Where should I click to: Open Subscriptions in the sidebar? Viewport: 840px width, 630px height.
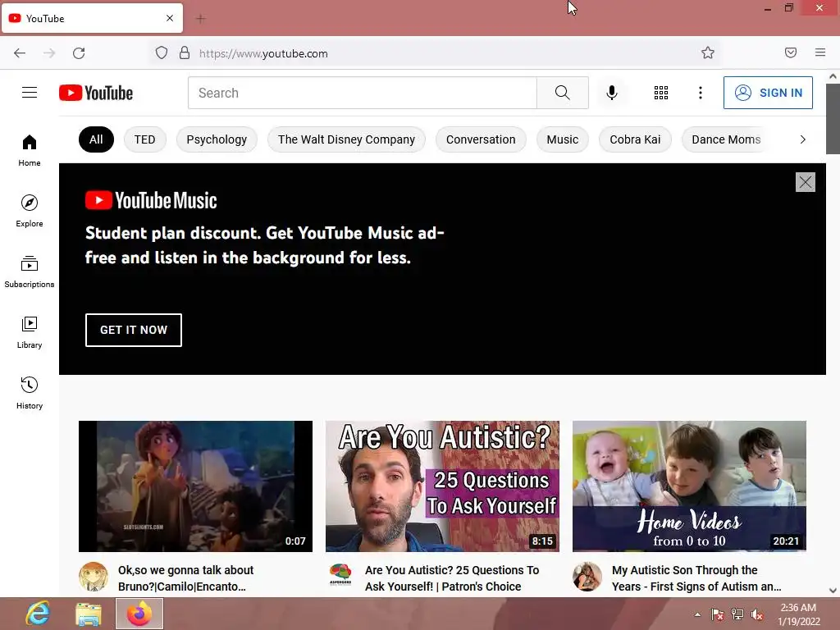[x=30, y=272]
